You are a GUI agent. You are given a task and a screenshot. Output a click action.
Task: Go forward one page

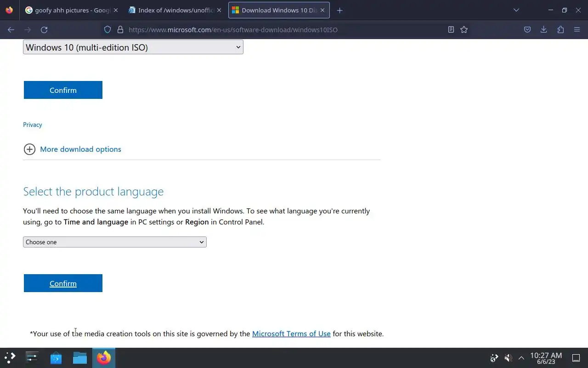(28, 29)
